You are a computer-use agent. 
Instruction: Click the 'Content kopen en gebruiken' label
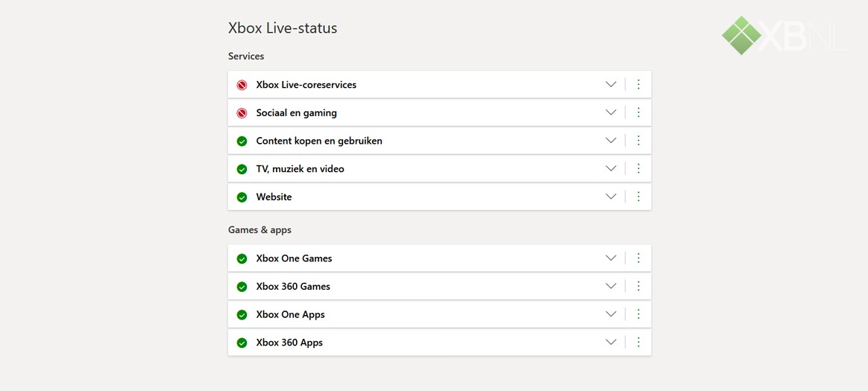click(x=319, y=141)
